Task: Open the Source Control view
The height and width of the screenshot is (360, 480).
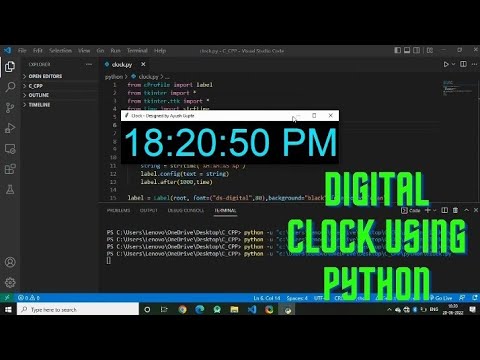Action: (10, 108)
